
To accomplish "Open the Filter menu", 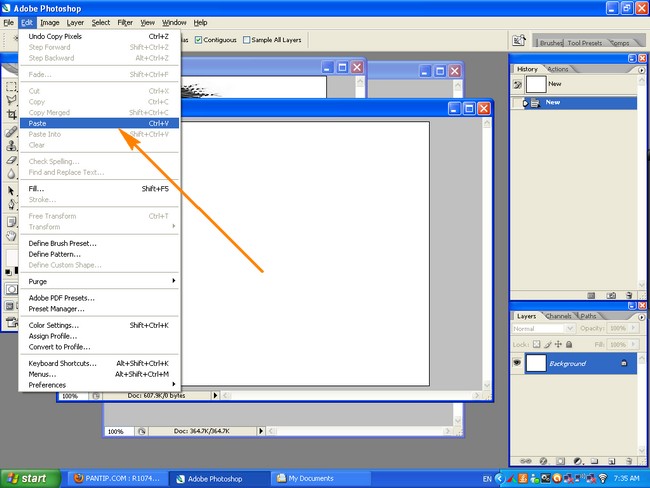I will pyautogui.click(x=125, y=23).
